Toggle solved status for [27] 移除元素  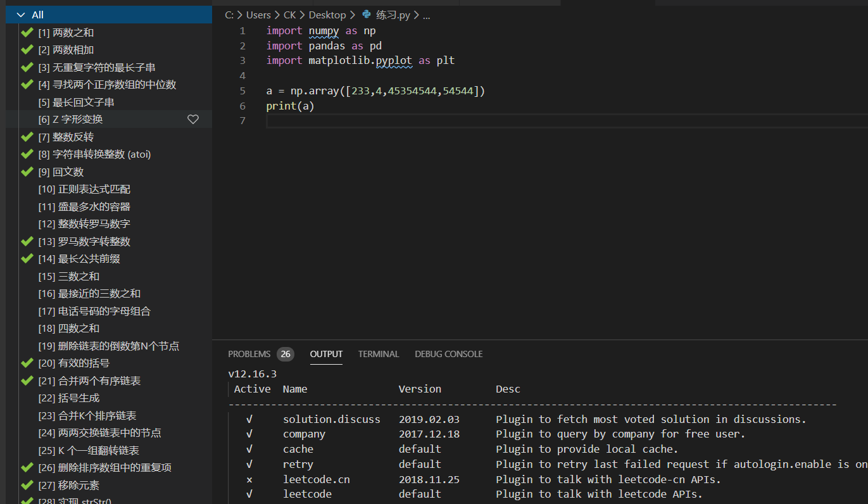tap(27, 485)
